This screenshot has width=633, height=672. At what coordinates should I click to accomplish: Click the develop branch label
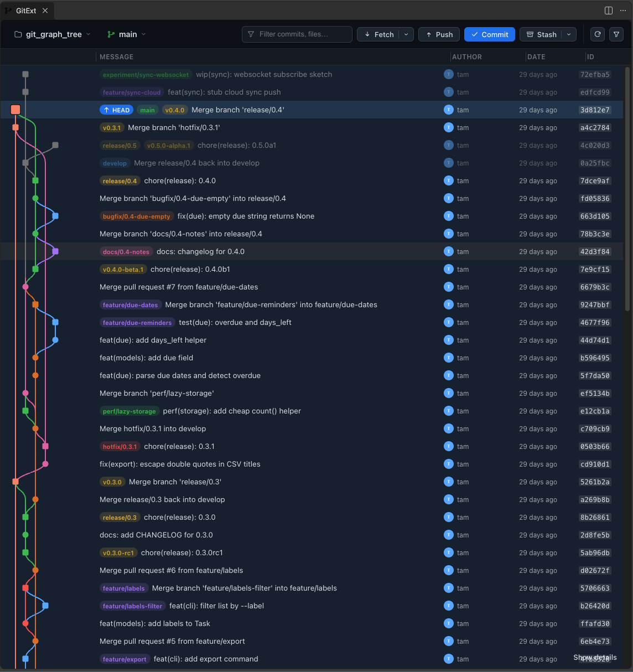tap(115, 163)
